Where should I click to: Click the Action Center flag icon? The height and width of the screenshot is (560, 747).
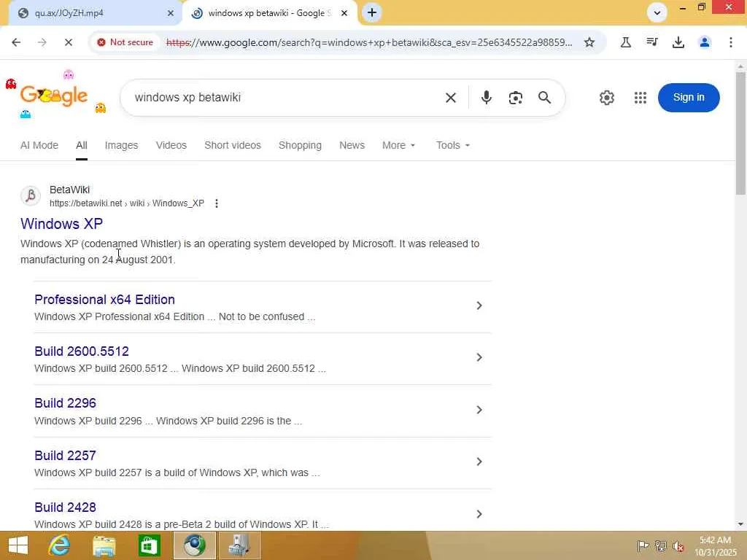pyautogui.click(x=643, y=546)
